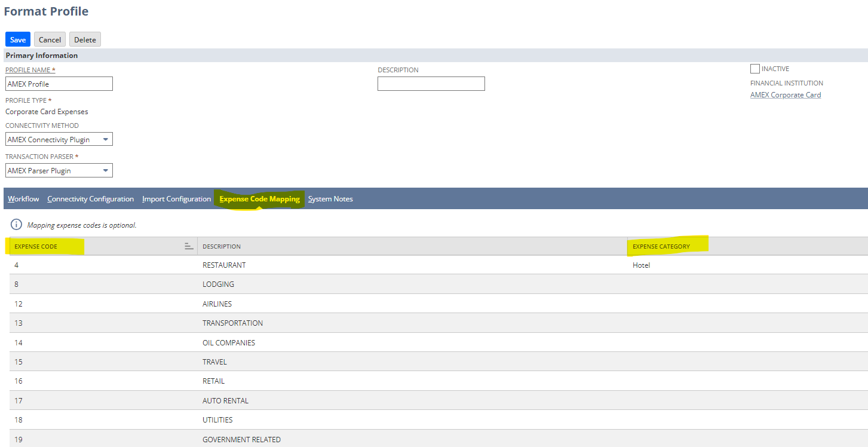The width and height of the screenshot is (868, 447).
Task: Delete this format profile
Action: coord(84,39)
